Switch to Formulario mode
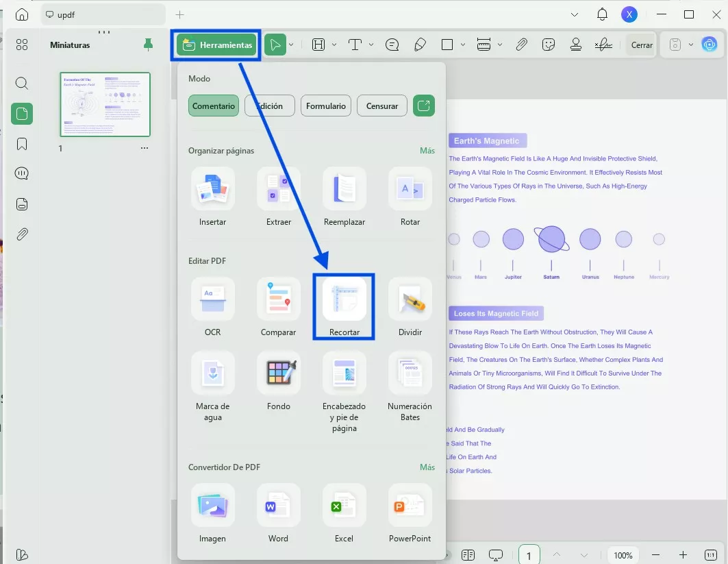The height and width of the screenshot is (564, 728). point(326,106)
